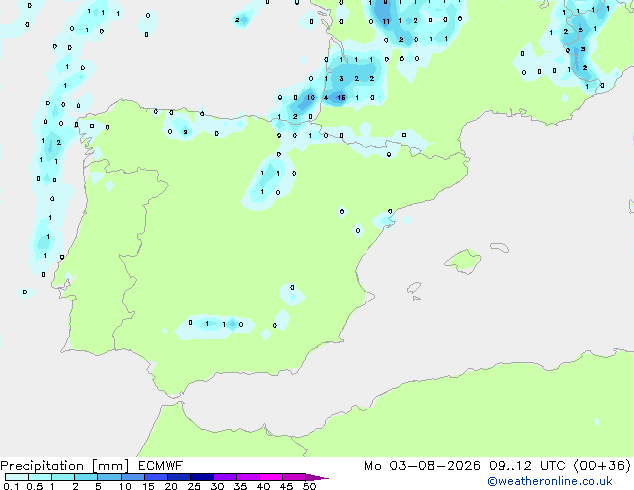Click the '09..12 UTC' time label

tap(527, 466)
